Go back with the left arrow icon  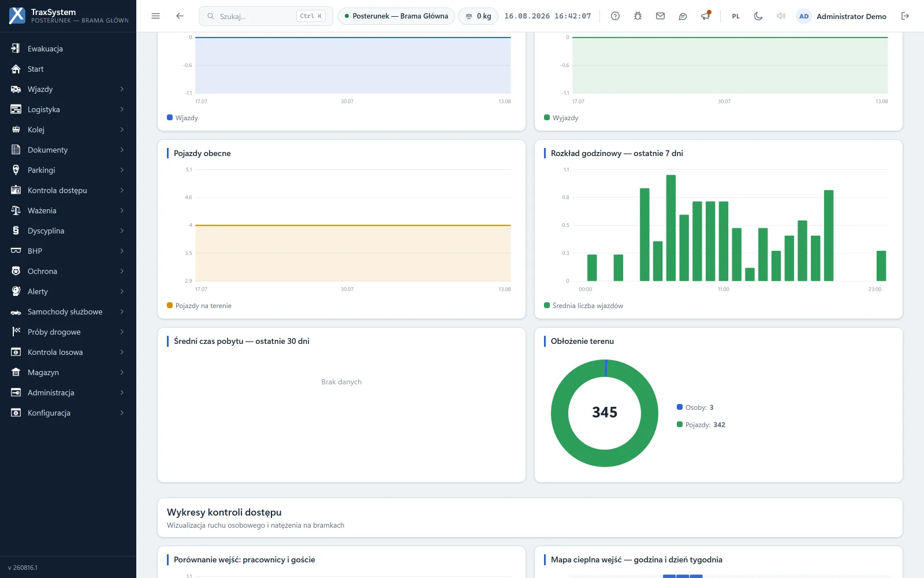point(180,16)
